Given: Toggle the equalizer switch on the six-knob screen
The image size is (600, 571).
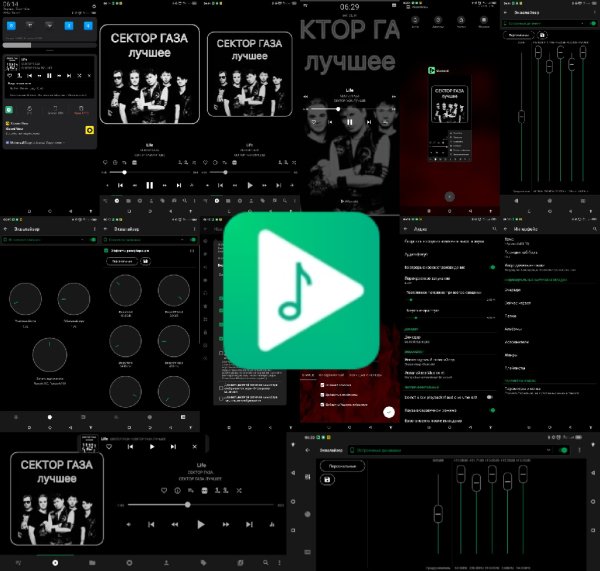Looking at the screenshot, I should coord(193,240).
